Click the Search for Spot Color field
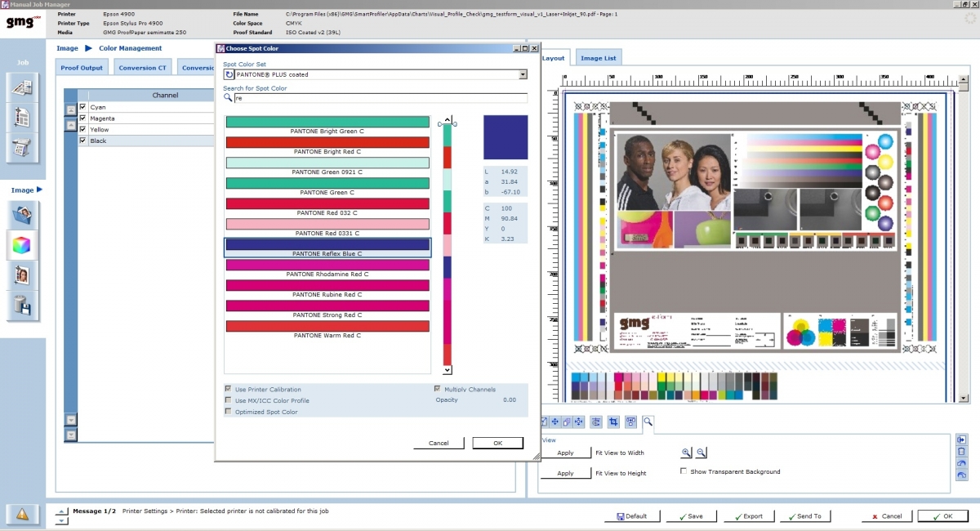Viewport: 980px width, 531px height. [x=381, y=98]
